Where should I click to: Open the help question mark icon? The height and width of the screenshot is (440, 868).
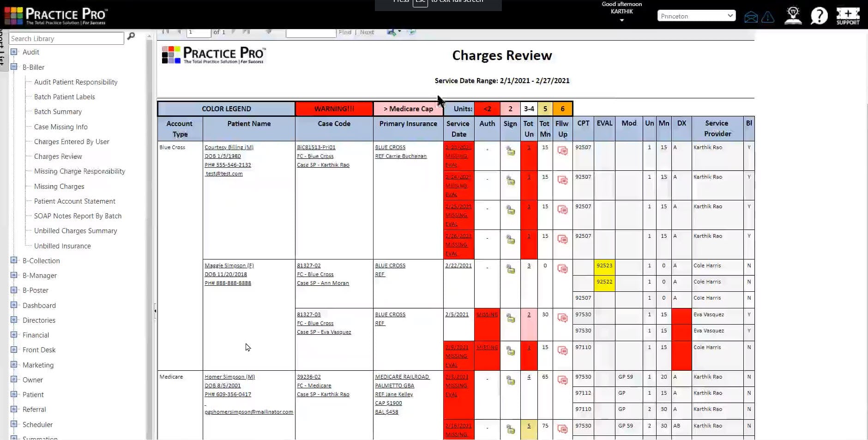tap(819, 16)
